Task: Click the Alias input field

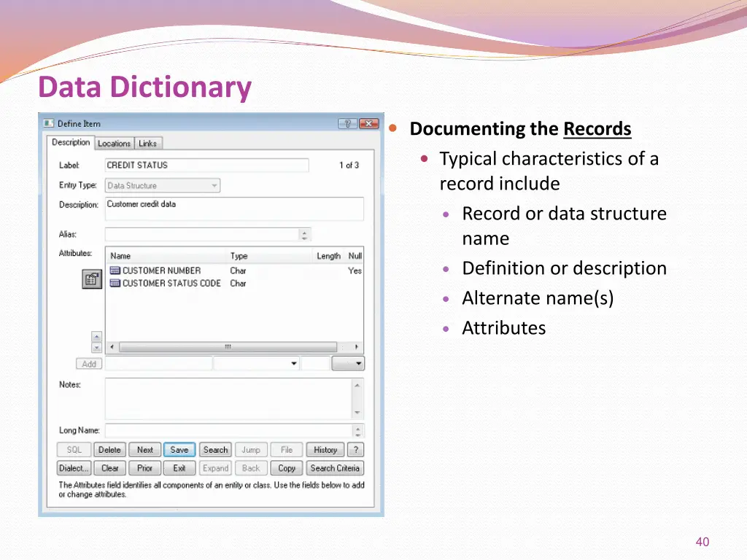Action: coord(201,234)
